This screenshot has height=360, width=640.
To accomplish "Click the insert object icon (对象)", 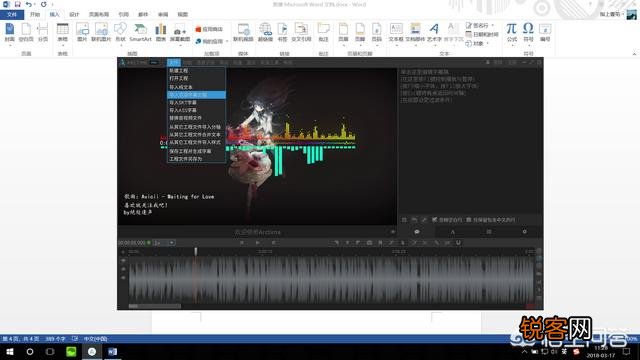I will click(x=469, y=43).
